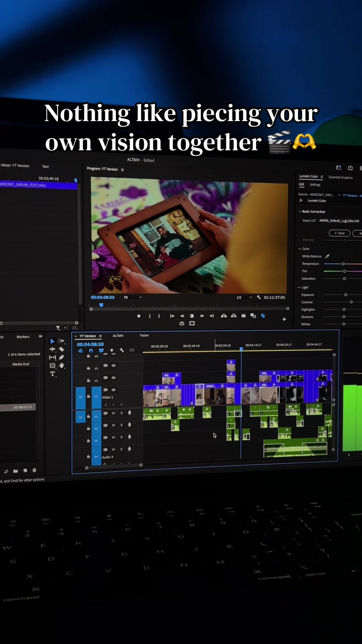Switch to the ALTMH sequence tab

pos(118,336)
